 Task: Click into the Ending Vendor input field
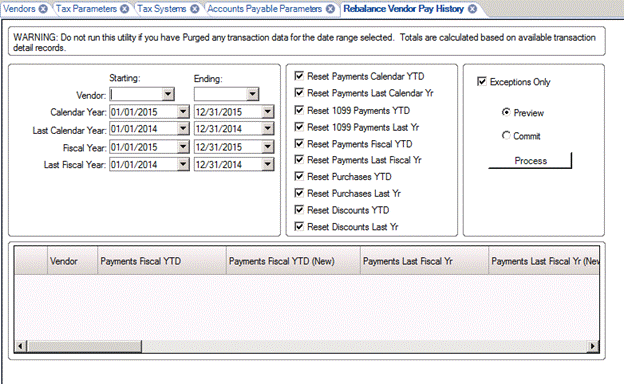[x=220, y=94]
